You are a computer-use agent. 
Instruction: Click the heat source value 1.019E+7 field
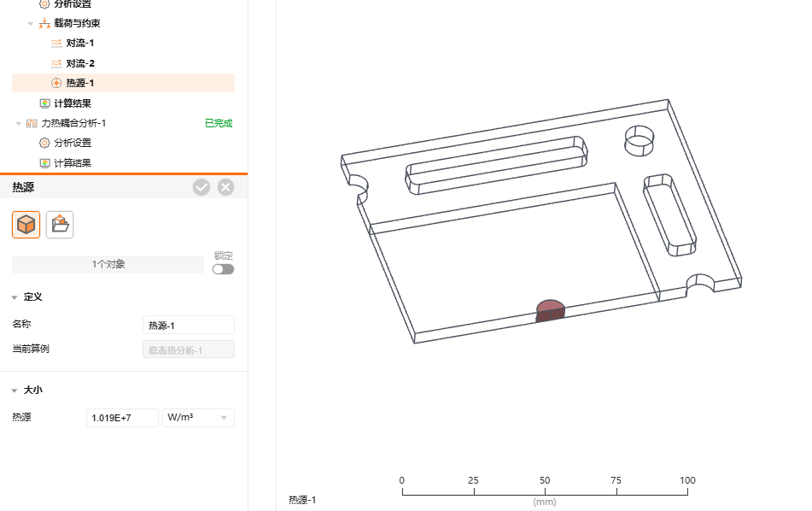[122, 418]
